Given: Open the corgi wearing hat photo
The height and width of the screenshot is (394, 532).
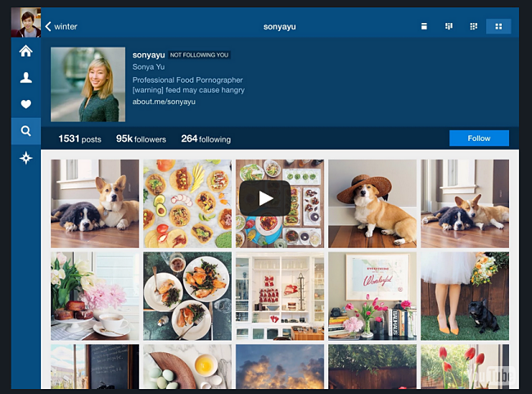Looking at the screenshot, I should (x=372, y=203).
